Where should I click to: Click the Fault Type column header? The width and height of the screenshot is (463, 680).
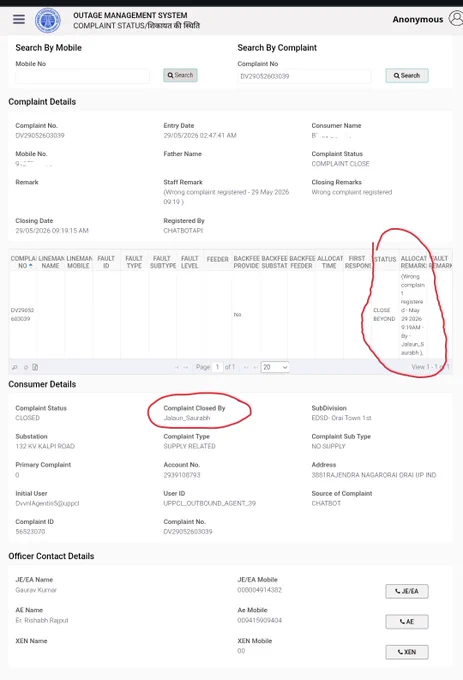point(134,262)
